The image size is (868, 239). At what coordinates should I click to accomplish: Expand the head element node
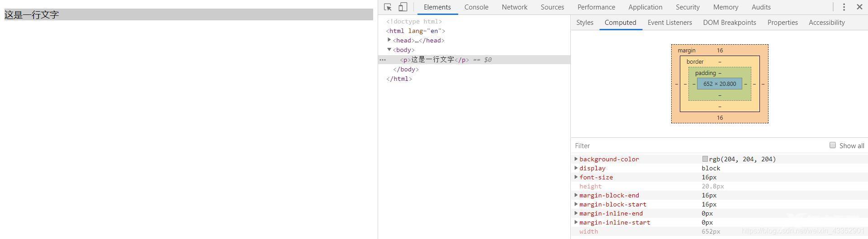pos(389,40)
